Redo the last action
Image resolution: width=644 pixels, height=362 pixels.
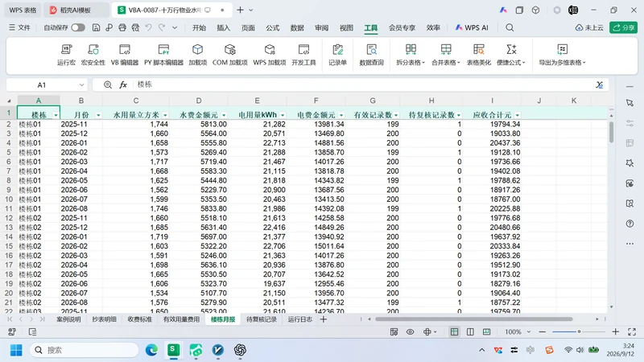pos(162,27)
